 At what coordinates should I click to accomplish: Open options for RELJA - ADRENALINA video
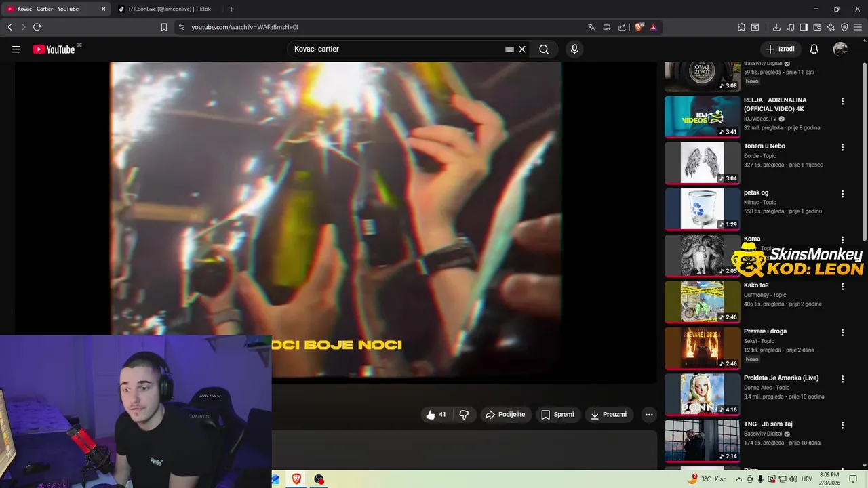842,101
